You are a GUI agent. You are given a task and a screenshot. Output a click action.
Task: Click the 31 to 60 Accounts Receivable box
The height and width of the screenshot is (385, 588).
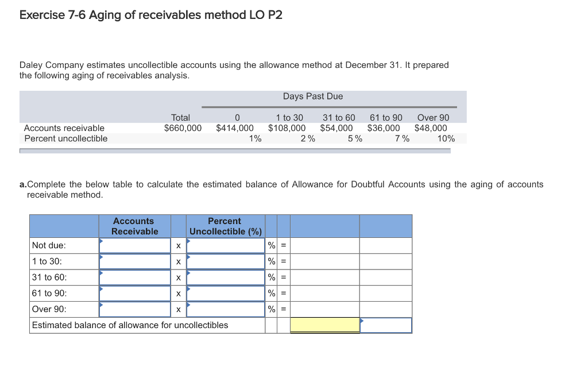coord(134,277)
